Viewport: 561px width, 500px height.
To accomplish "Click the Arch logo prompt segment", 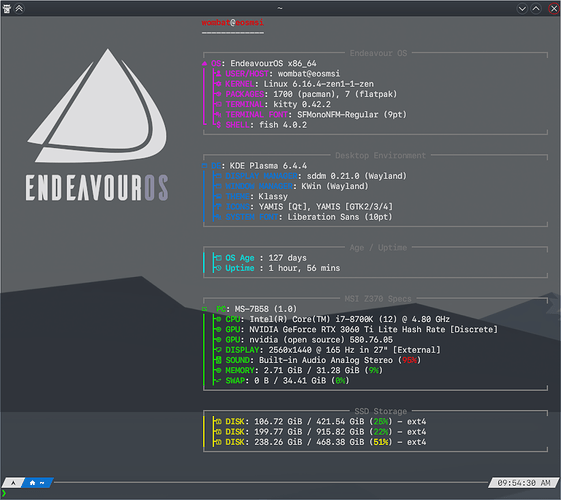I will (x=13, y=483).
